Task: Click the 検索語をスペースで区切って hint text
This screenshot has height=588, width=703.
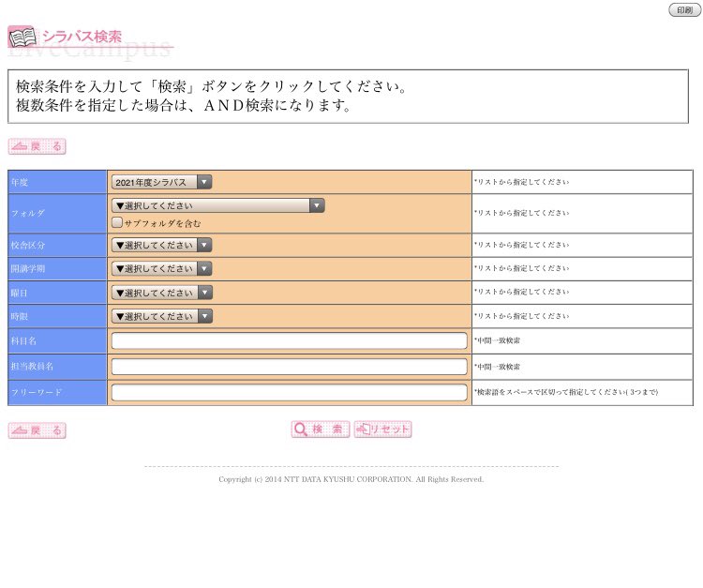Action: click(x=566, y=392)
